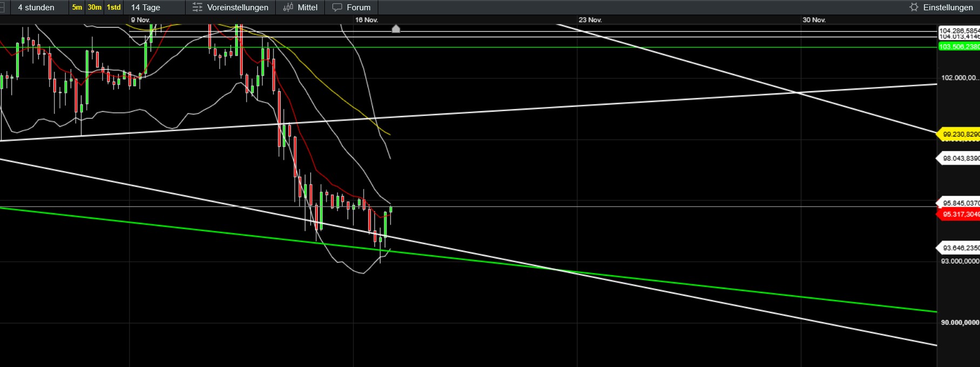The width and height of the screenshot is (980, 367).
Task: Switch to the 5m timeframe
Action: point(77,8)
